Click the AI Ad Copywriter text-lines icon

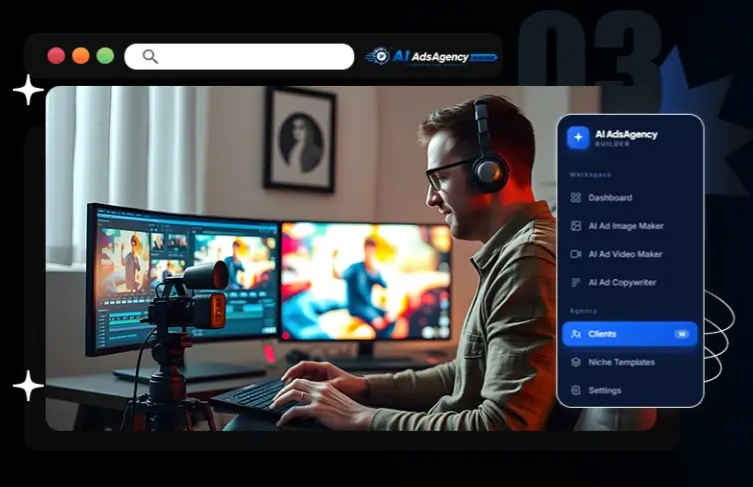click(575, 282)
